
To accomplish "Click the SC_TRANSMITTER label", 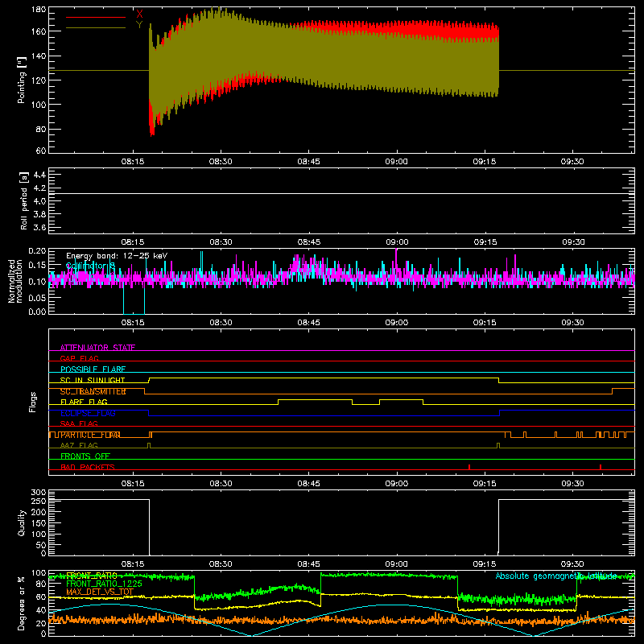I will (93, 391).
